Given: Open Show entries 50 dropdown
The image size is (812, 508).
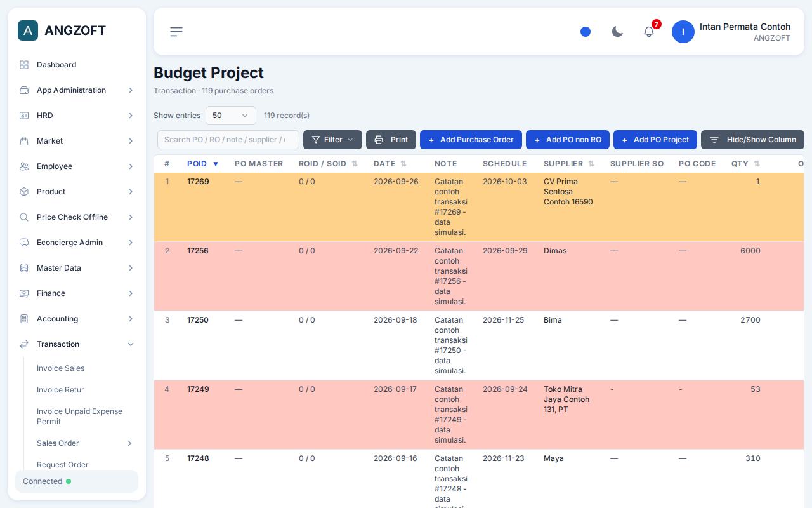Looking at the screenshot, I should tap(231, 116).
